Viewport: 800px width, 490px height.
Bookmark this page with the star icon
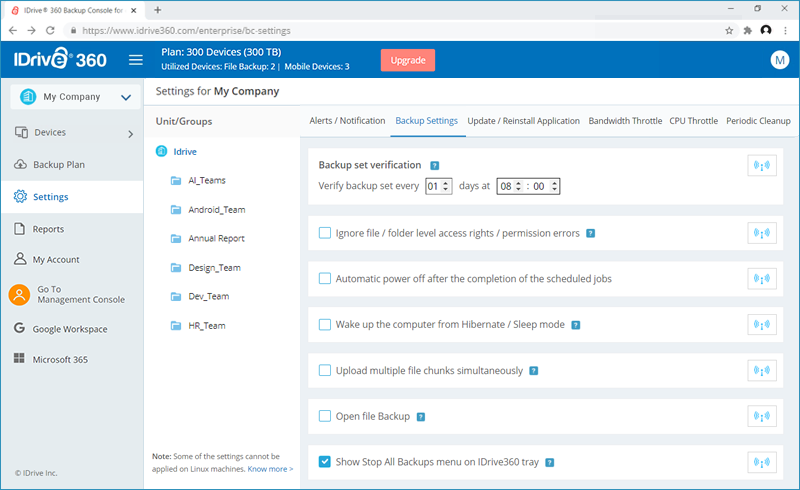(729, 31)
